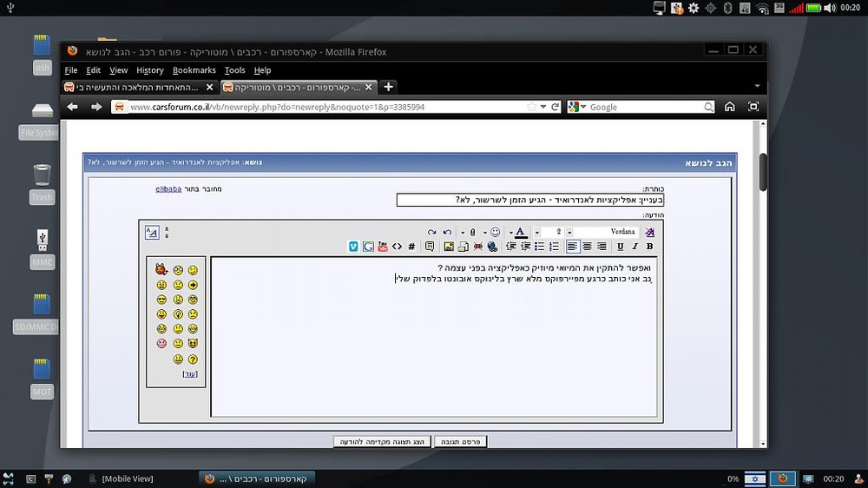Open a new tab with plus button
868x488 pixels.
pos(389,87)
